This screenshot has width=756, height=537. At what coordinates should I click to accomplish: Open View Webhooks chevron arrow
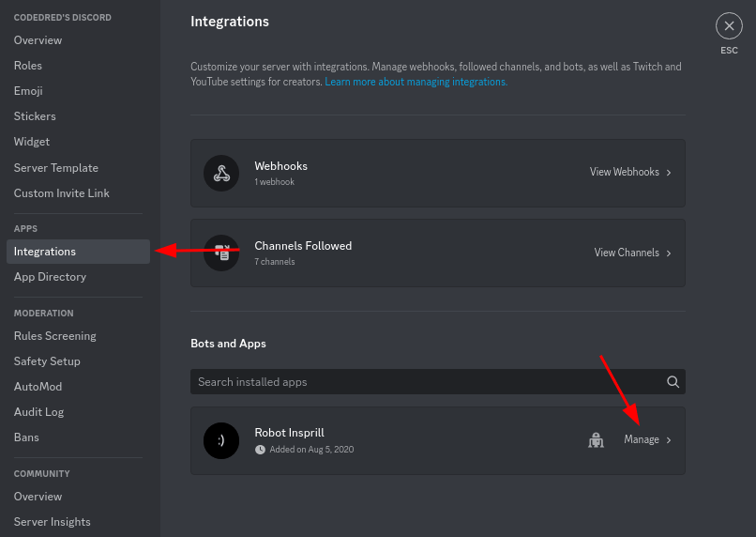[x=669, y=172]
